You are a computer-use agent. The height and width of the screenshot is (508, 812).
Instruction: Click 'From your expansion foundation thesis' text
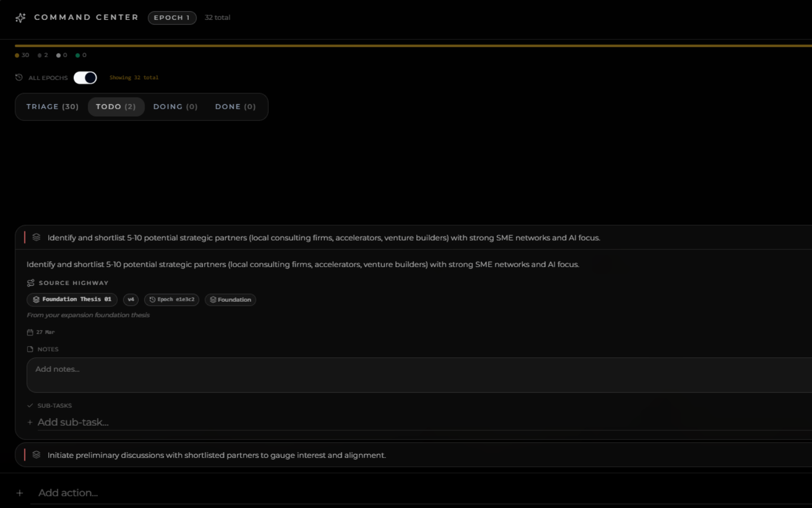tap(88, 315)
